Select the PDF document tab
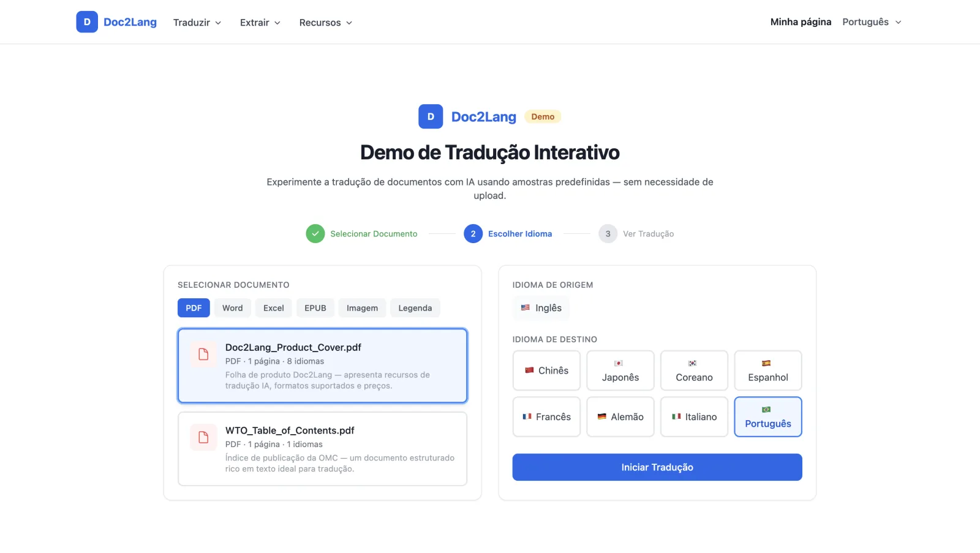The height and width of the screenshot is (553, 980). point(194,308)
